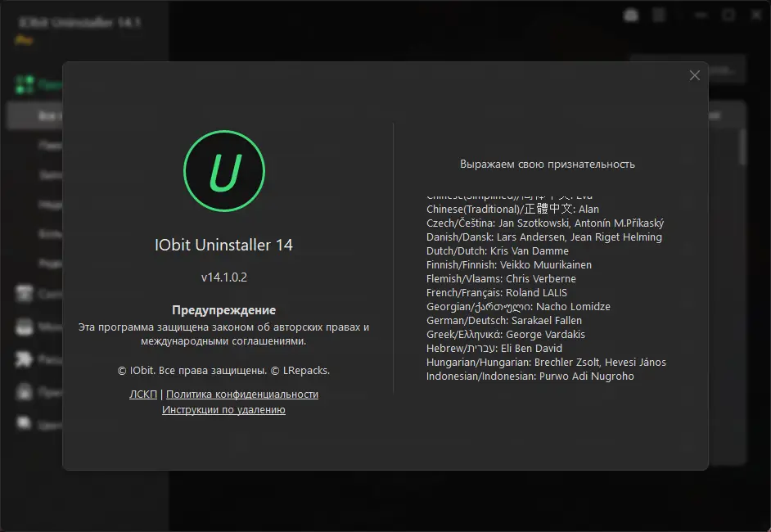This screenshot has width=771, height=532.
Task: Click the version number v14.1.0.2 text
Action: (223, 277)
